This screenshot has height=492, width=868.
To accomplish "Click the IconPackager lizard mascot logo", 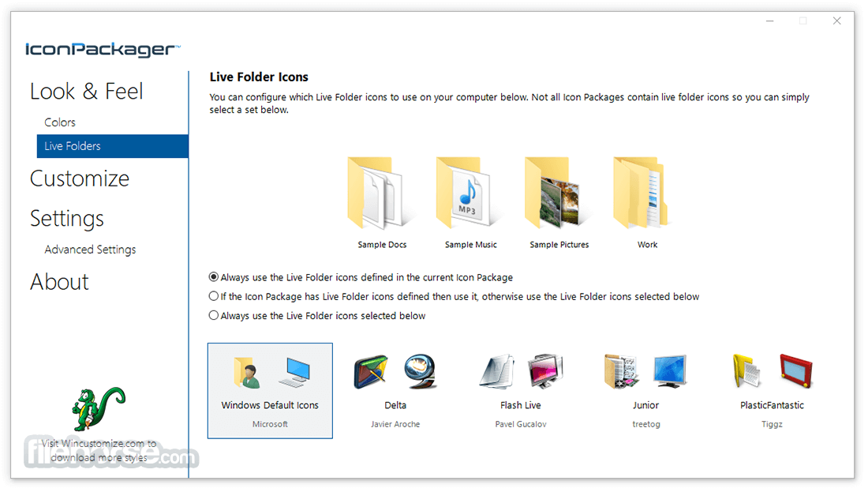I will [x=99, y=411].
